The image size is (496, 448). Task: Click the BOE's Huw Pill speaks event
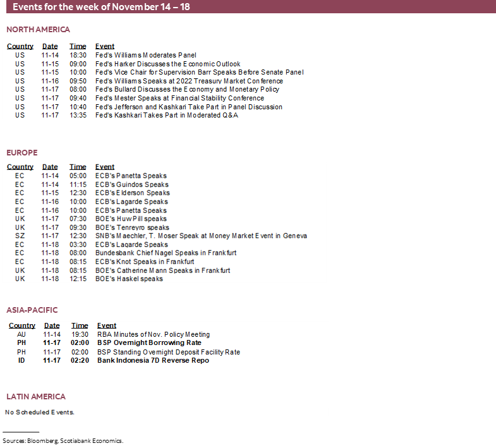131,219
